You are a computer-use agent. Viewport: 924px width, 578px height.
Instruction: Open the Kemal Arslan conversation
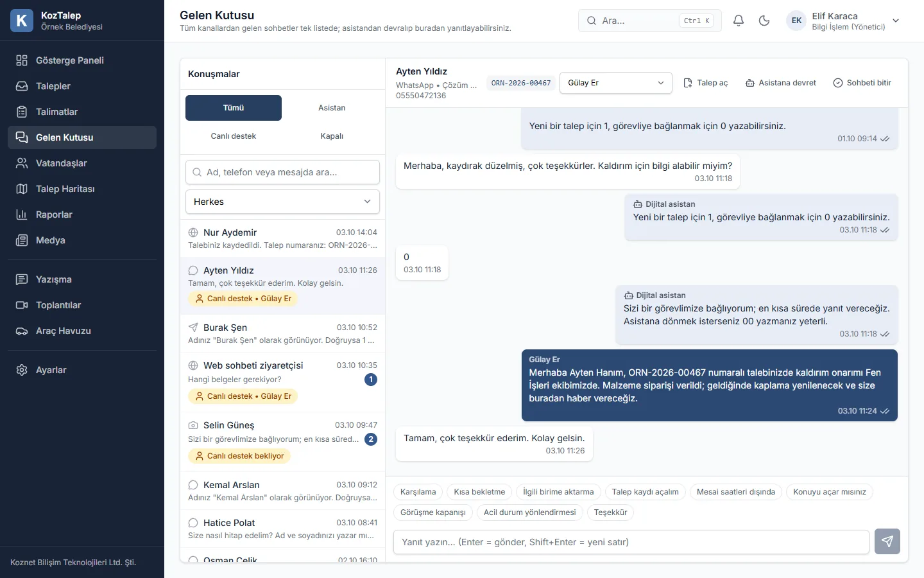click(x=282, y=491)
